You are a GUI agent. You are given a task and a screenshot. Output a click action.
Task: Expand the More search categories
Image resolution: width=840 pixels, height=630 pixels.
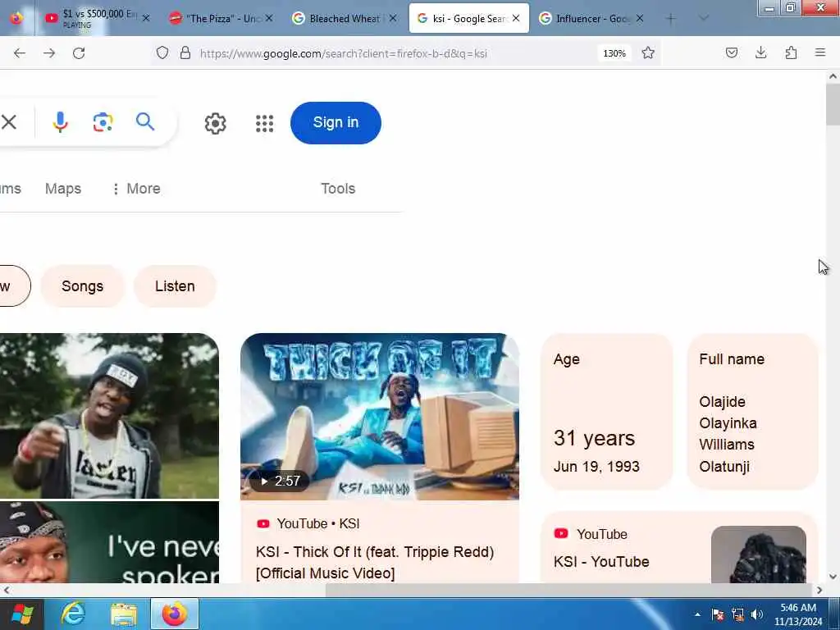[x=136, y=189]
